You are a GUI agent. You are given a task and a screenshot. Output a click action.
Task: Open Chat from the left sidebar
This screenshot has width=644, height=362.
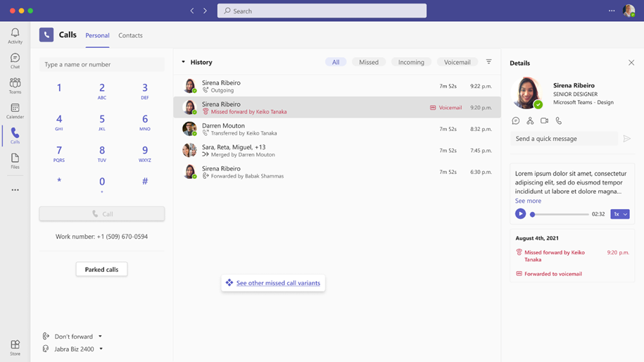[x=15, y=61]
